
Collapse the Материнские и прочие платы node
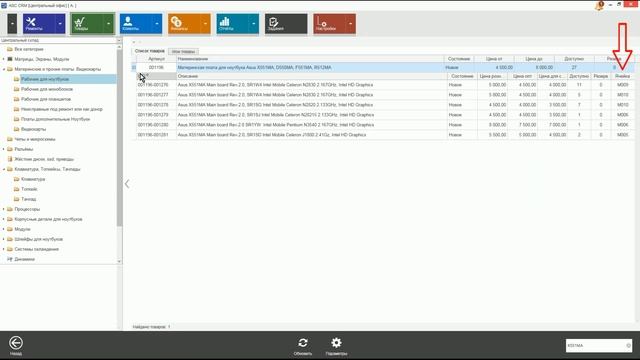[x=4, y=69]
